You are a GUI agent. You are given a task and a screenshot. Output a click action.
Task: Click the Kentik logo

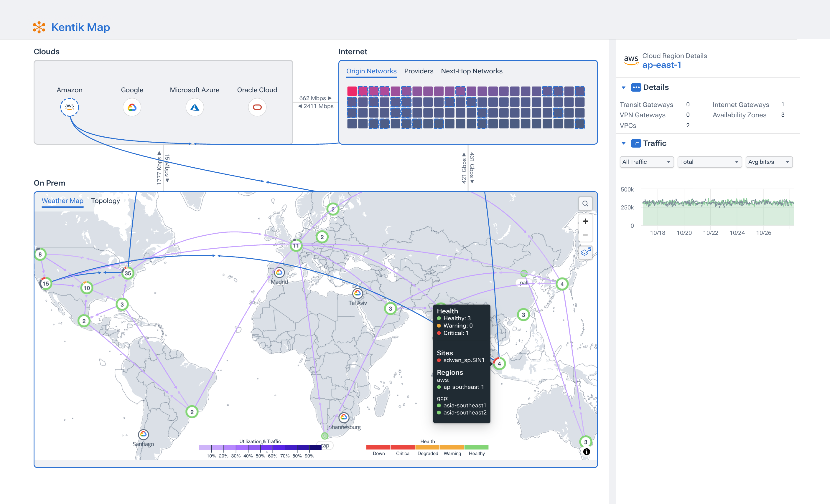click(39, 27)
